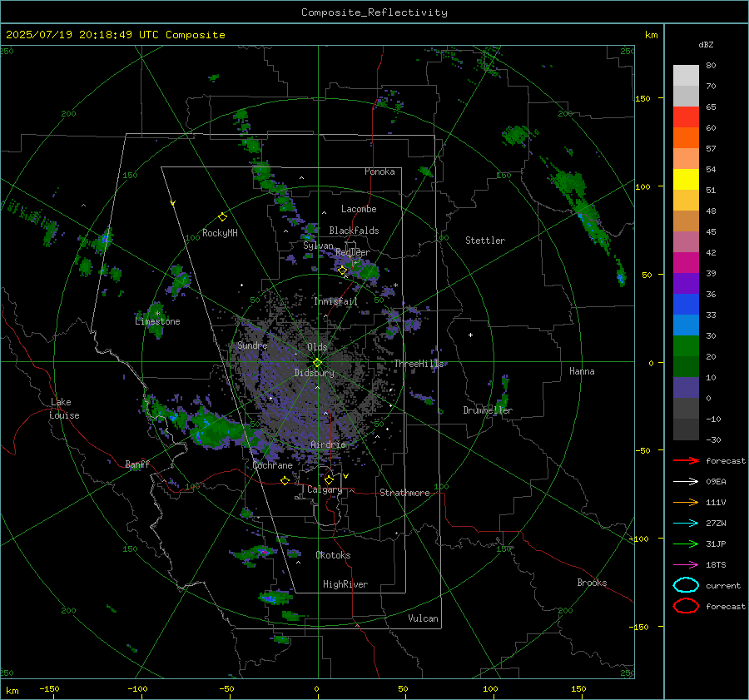Viewport: 749px width, 700px height.
Task: Click the yellow diamond marker above Calgary
Action: click(x=329, y=479)
